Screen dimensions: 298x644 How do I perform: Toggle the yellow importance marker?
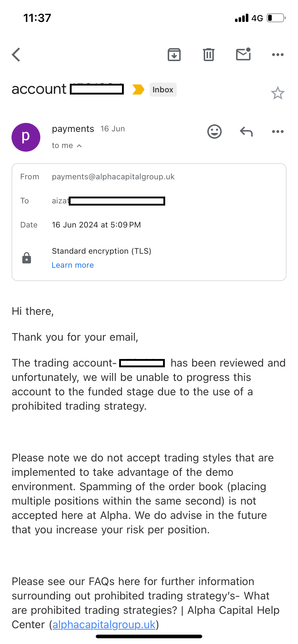(x=138, y=89)
